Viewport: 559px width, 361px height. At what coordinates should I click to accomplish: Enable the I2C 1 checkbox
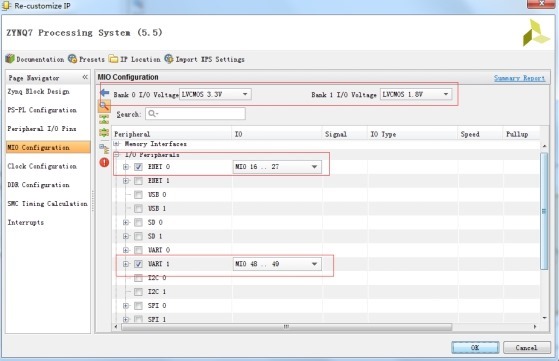138,292
